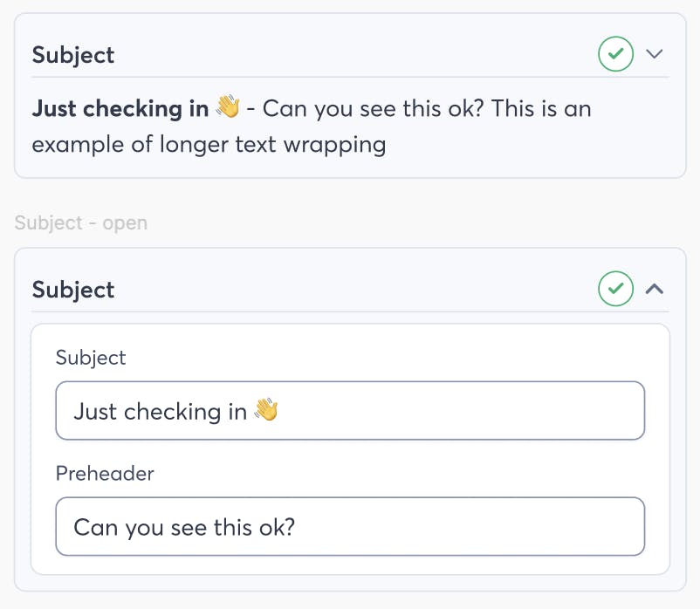
Task: Click the "Subject - open" caption text
Action: coord(81,222)
